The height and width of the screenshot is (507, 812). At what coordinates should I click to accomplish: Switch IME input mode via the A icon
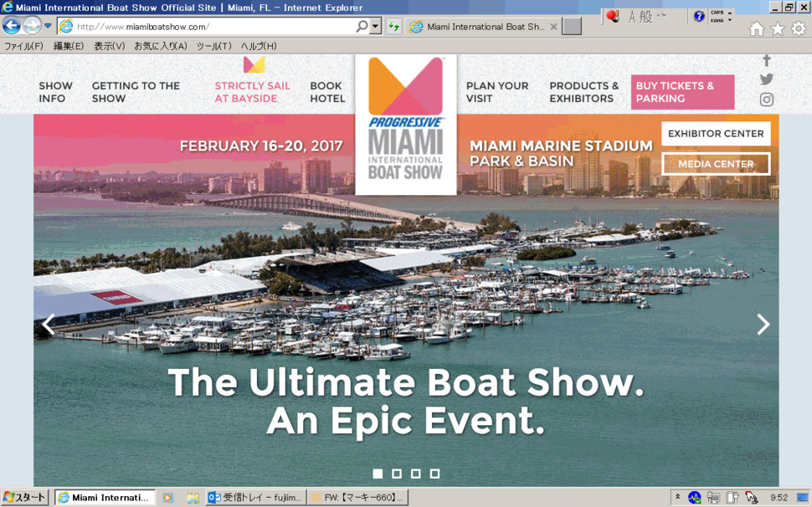(x=632, y=17)
